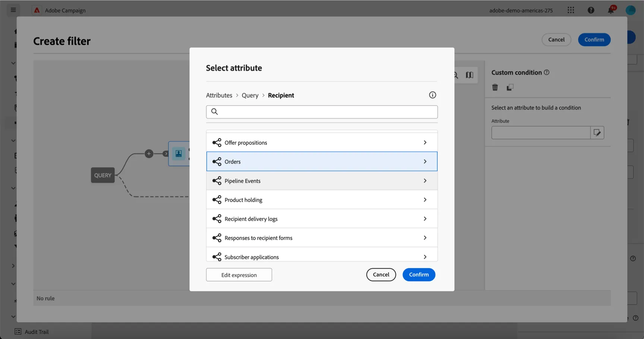The height and width of the screenshot is (339, 644).
Task: Click Edit expression button
Action: (x=239, y=275)
